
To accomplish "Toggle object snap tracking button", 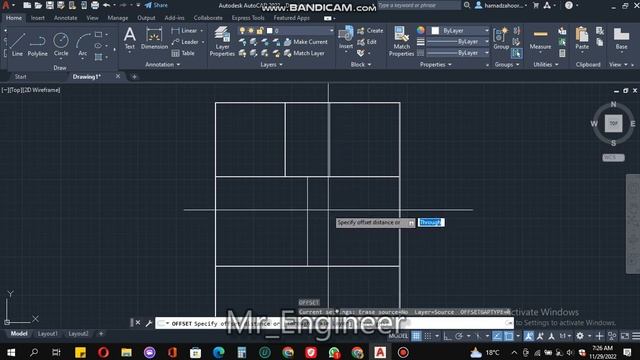I will coord(497,336).
